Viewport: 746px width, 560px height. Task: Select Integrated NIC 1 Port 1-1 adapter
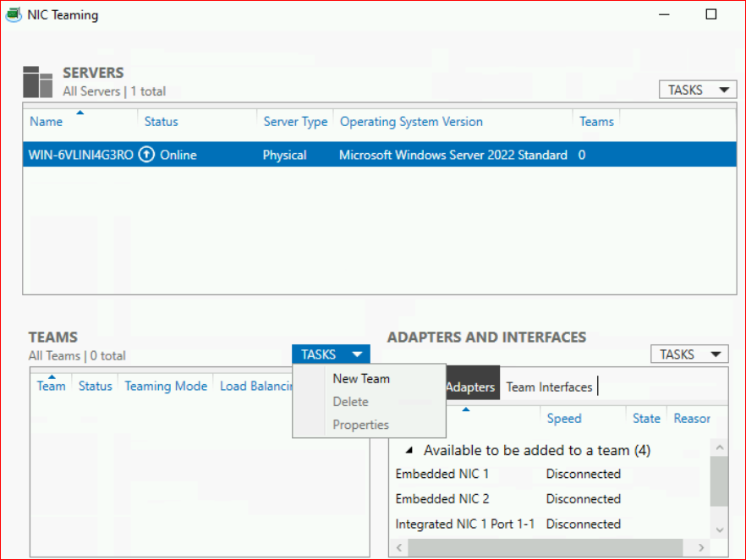pyautogui.click(x=464, y=524)
